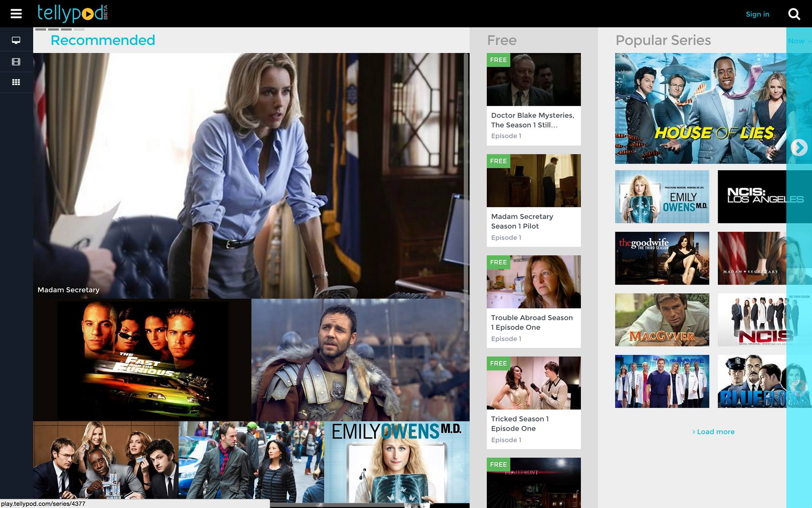Click the Recommended panel scrollbar
The image size is (812, 508).
click(x=466, y=192)
